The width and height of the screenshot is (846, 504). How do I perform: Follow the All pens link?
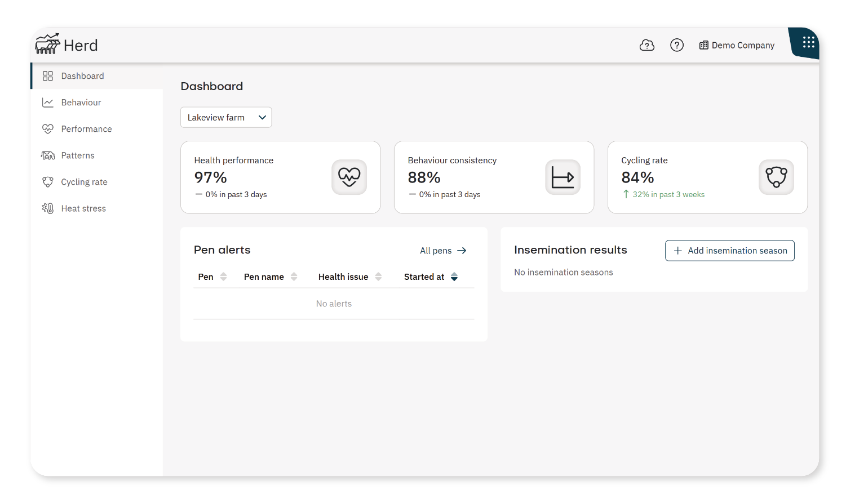pyautogui.click(x=443, y=251)
